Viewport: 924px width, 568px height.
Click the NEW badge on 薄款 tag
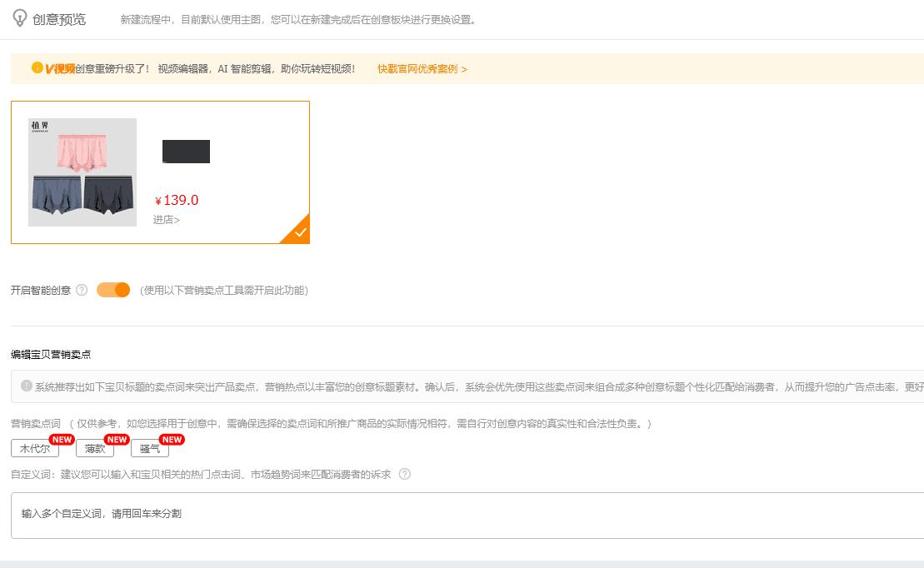coord(117,439)
